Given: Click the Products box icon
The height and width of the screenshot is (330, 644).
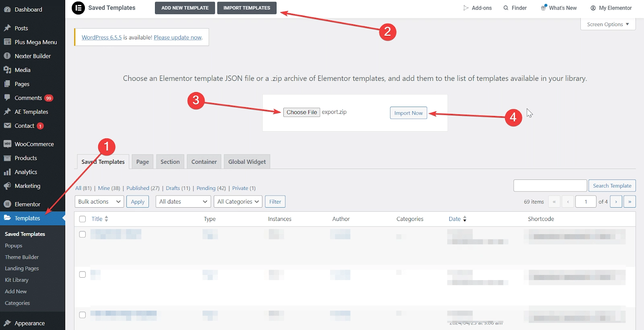Looking at the screenshot, I should (x=7, y=158).
